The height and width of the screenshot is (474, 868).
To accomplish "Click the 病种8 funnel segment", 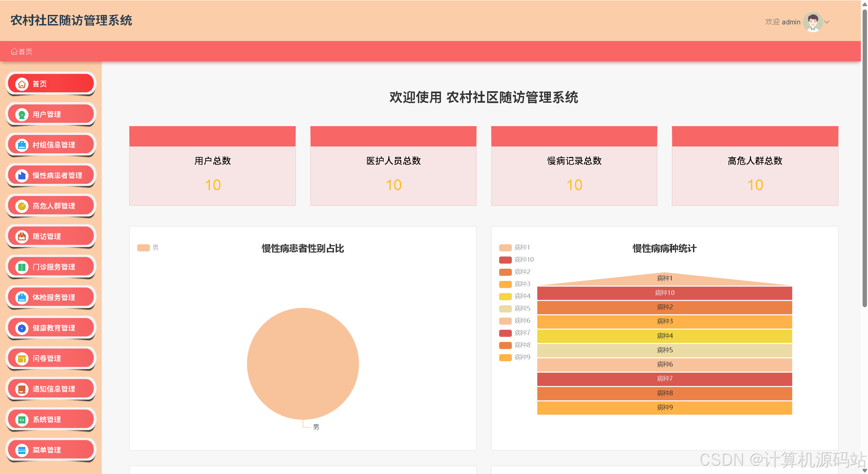I will [x=664, y=393].
